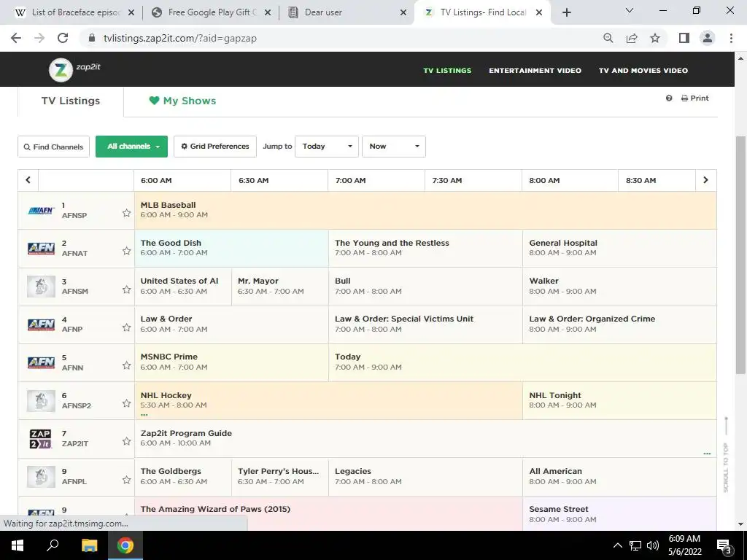This screenshot has width=747, height=560.
Task: Expand the All channels dropdown
Action: 131,146
